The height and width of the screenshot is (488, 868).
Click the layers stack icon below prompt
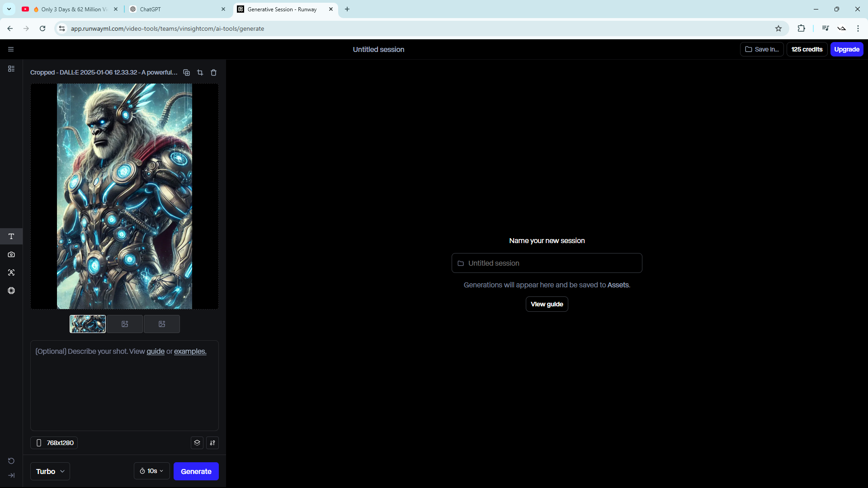click(x=197, y=443)
